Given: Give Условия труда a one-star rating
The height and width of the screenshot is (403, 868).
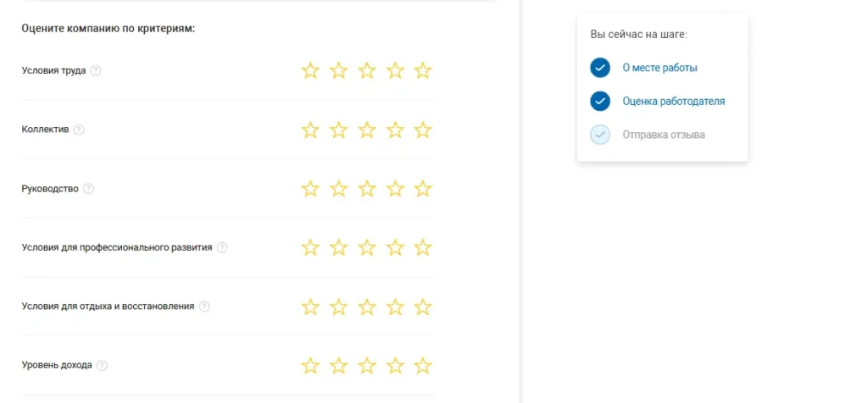Looking at the screenshot, I should coord(310,71).
